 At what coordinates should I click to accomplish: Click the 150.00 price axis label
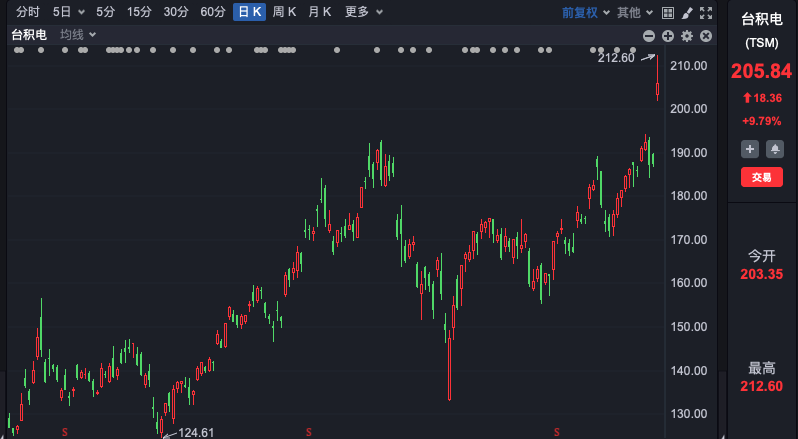(689, 327)
